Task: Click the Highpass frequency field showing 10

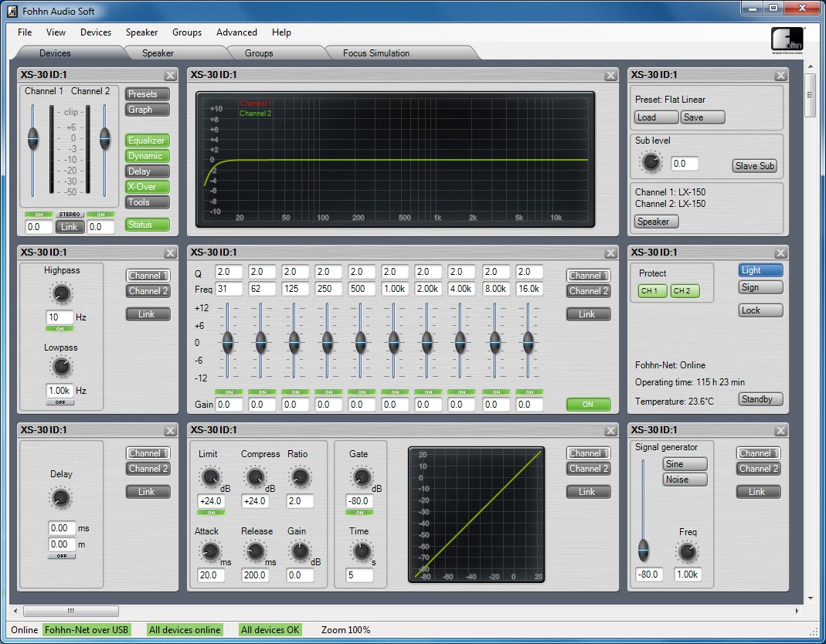Action: coord(59,317)
